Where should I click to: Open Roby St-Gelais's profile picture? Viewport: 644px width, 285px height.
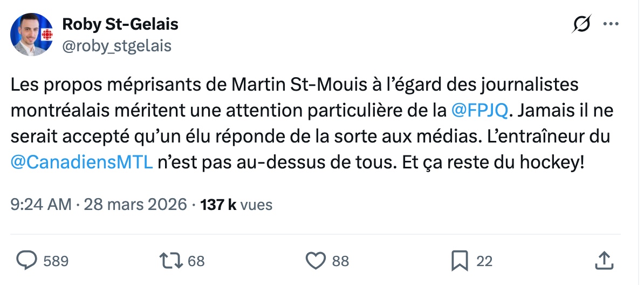click(x=31, y=35)
